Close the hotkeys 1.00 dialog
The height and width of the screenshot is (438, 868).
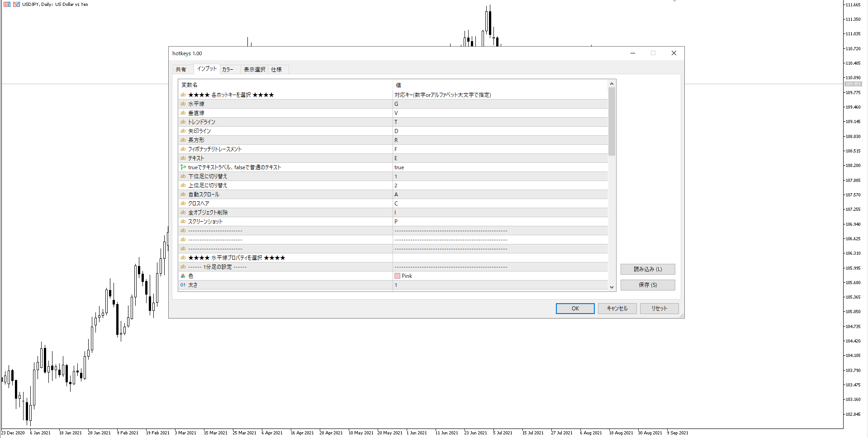[x=674, y=53]
